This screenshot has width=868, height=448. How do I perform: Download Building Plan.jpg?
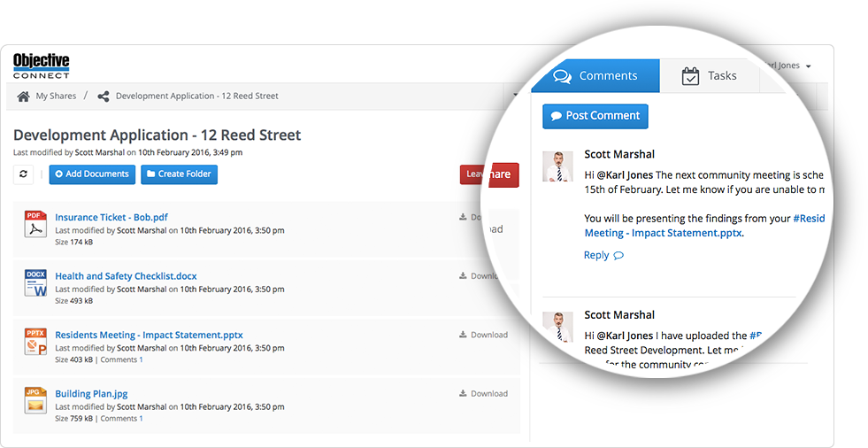pyautogui.click(x=483, y=393)
